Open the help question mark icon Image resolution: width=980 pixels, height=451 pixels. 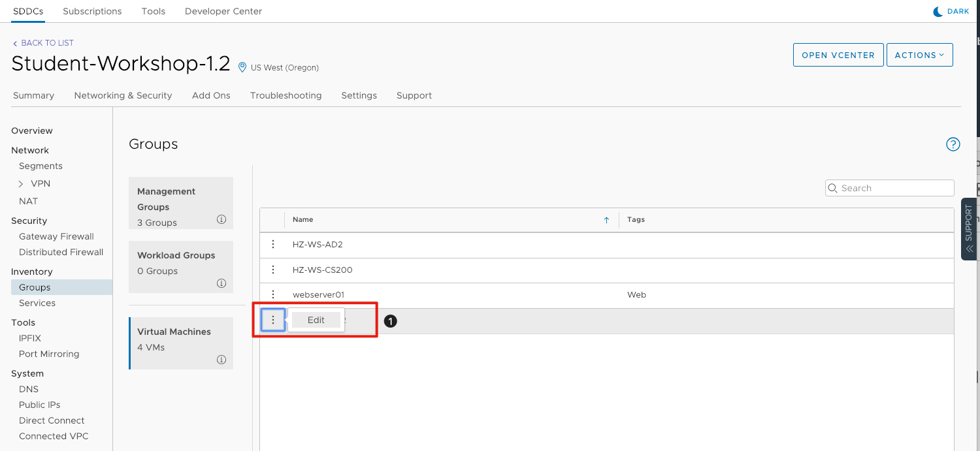(953, 144)
